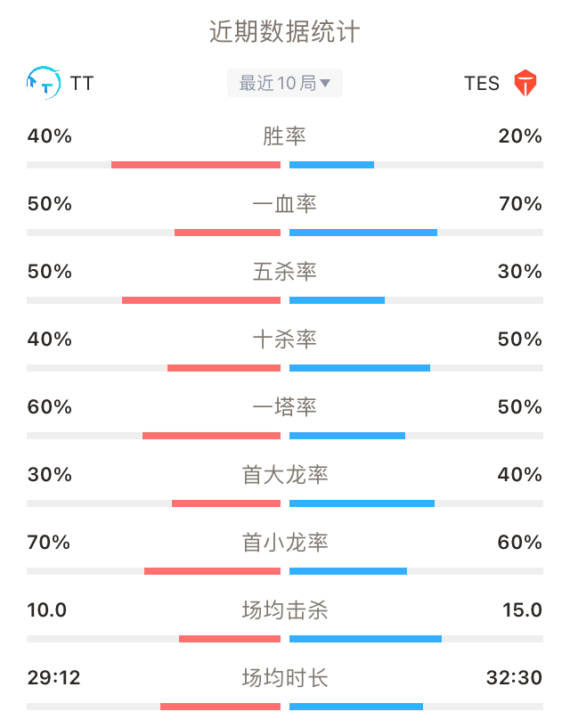This screenshot has width=570, height=728.
Task: Click the 一血率 stat label
Action: point(284,204)
